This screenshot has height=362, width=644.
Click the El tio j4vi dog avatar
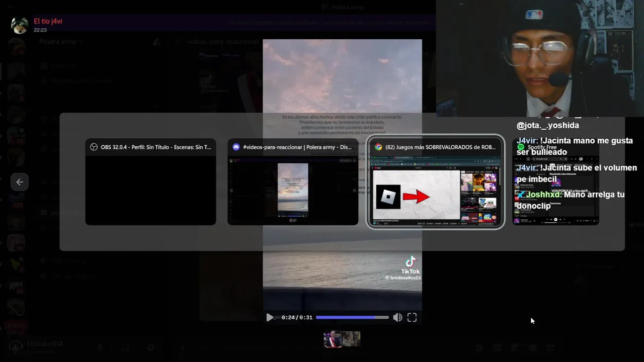20,25
